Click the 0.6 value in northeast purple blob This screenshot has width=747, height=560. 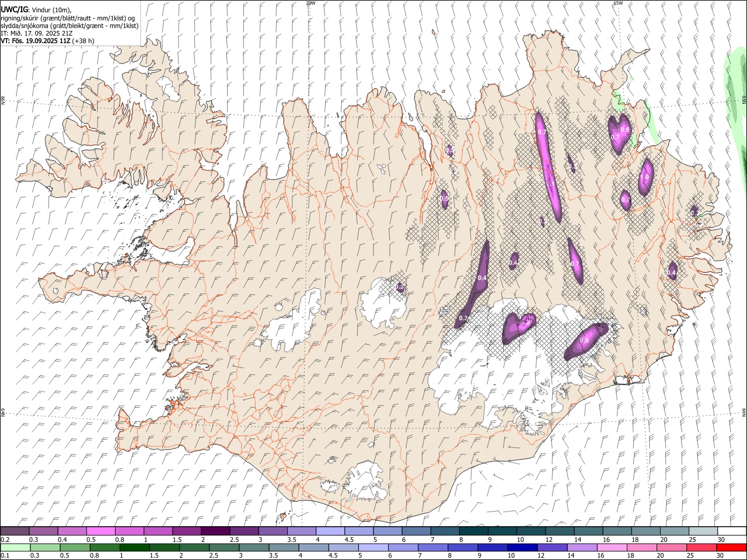tap(624, 129)
